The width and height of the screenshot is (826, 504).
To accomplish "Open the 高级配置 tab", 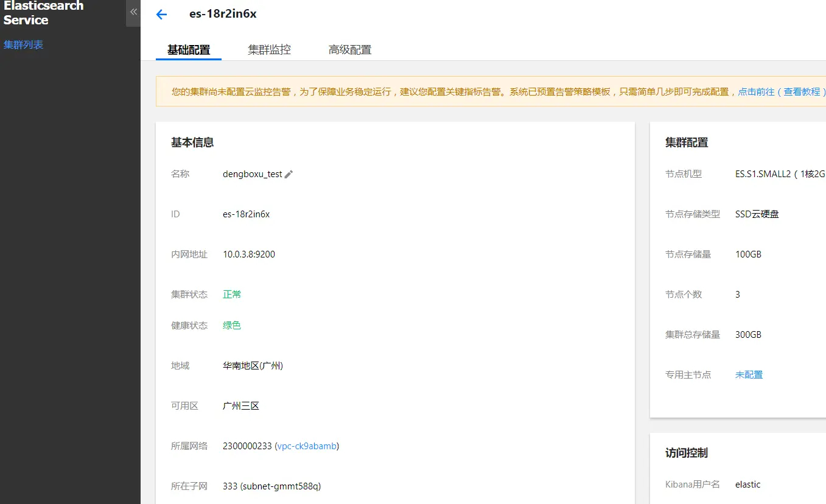I will click(350, 50).
